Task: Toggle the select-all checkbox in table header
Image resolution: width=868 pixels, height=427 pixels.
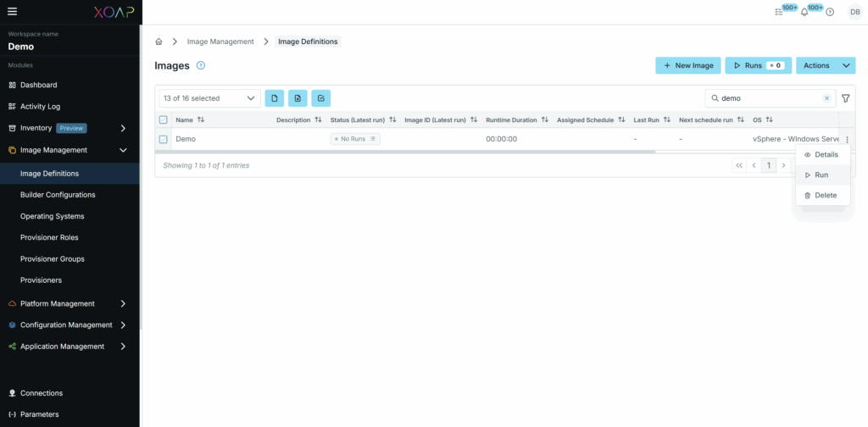Action: pyautogui.click(x=164, y=120)
